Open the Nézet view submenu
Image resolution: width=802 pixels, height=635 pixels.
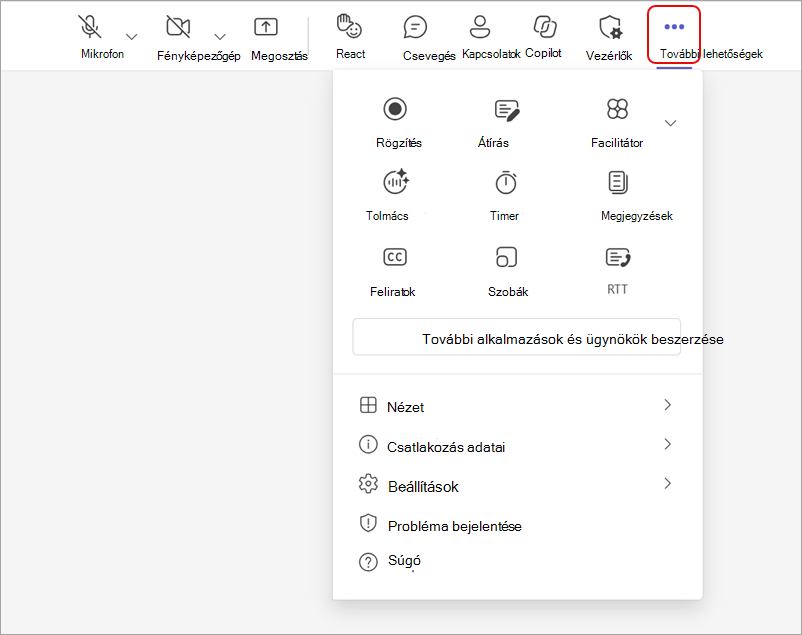click(517, 406)
